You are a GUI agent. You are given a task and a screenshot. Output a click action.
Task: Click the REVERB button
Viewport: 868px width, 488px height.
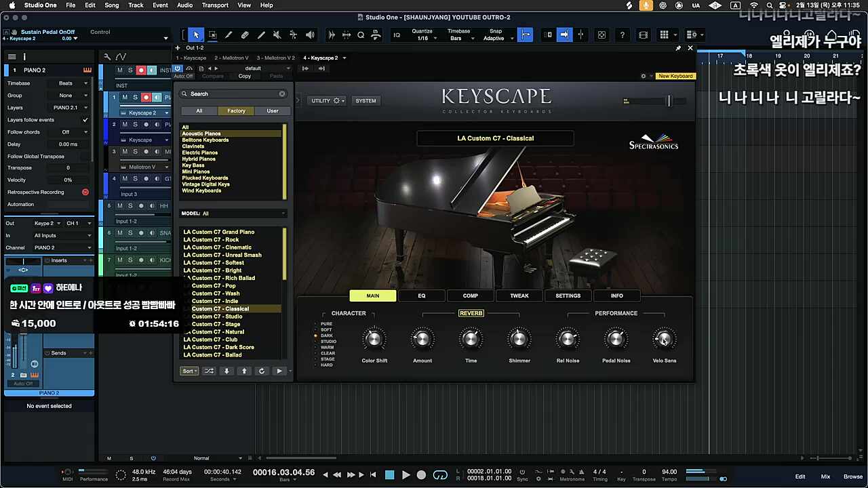click(x=471, y=313)
